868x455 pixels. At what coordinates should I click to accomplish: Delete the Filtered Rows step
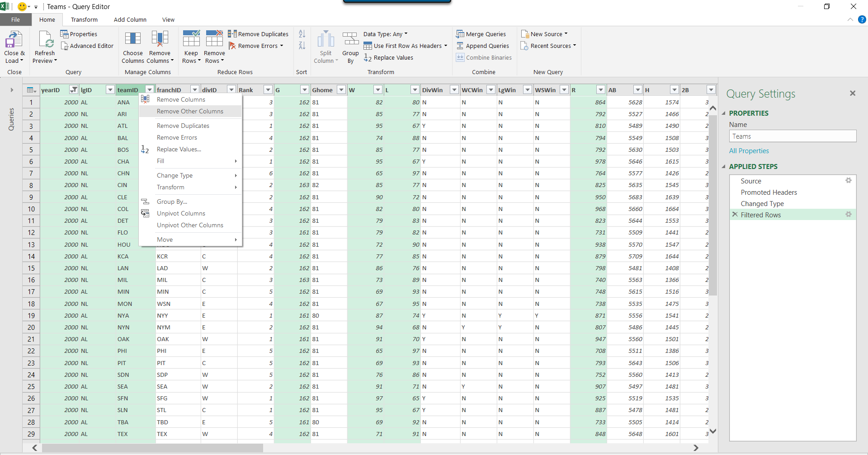pyautogui.click(x=735, y=215)
